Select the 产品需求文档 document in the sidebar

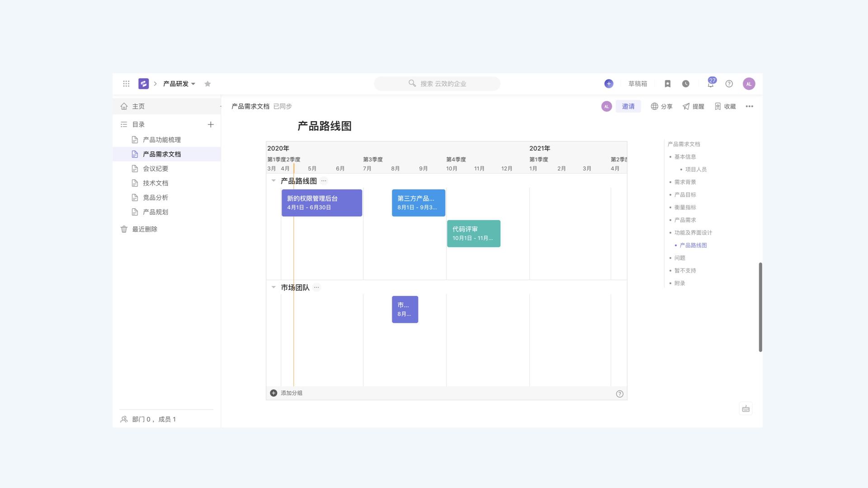166,154
